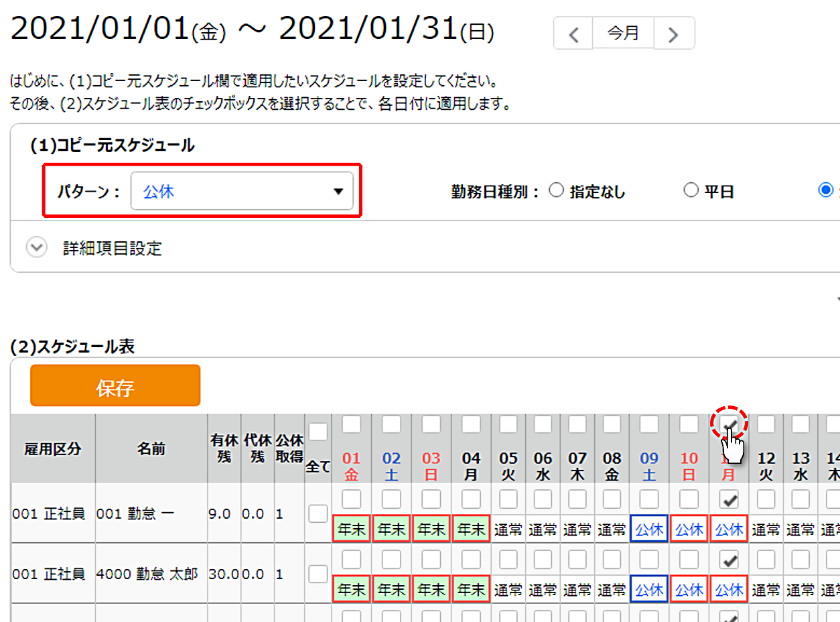Screen dimensions: 840x622
Task: Click the dropdown arrow of パターン selector
Action: 338,192
